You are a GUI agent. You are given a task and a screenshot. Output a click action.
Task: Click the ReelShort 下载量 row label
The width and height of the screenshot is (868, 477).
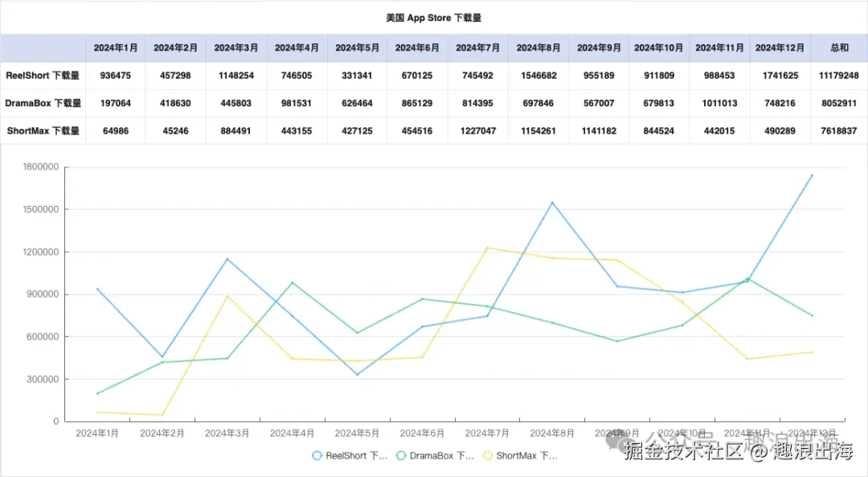[43, 76]
